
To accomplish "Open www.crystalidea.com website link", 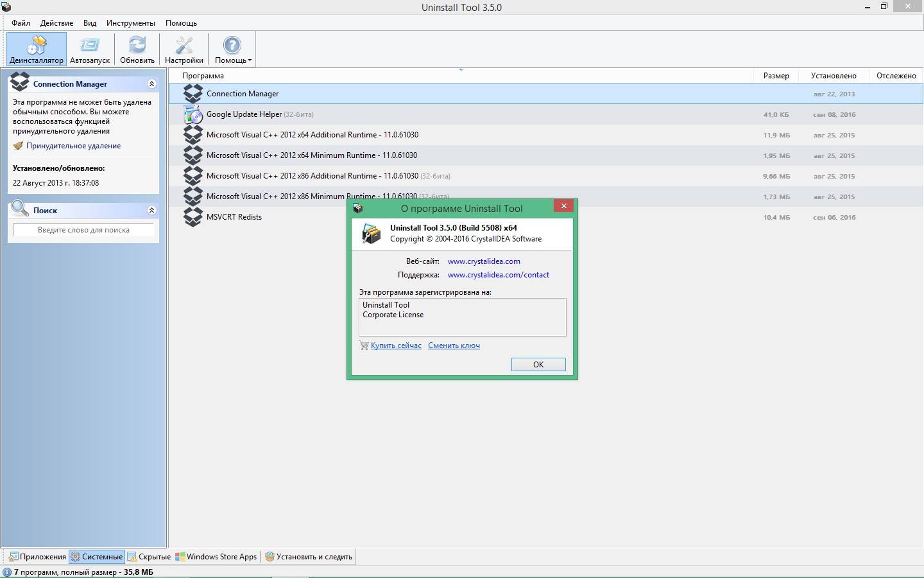I will coord(484,261).
